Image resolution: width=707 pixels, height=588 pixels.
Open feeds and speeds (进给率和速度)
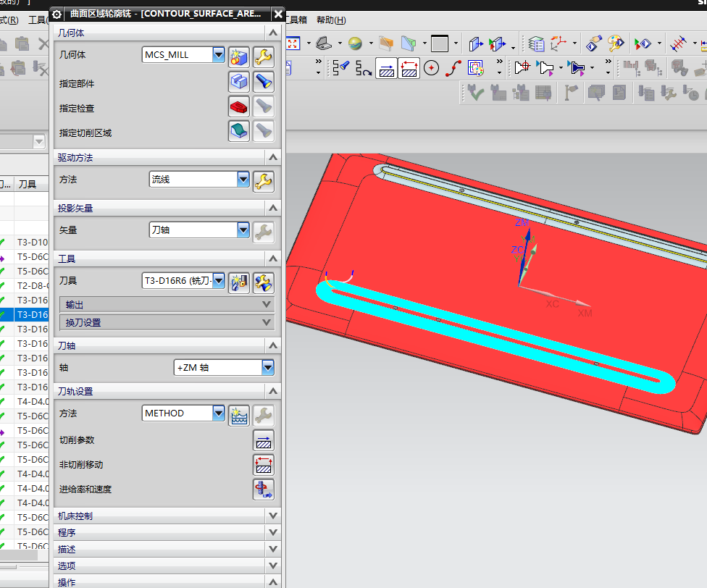pos(264,490)
